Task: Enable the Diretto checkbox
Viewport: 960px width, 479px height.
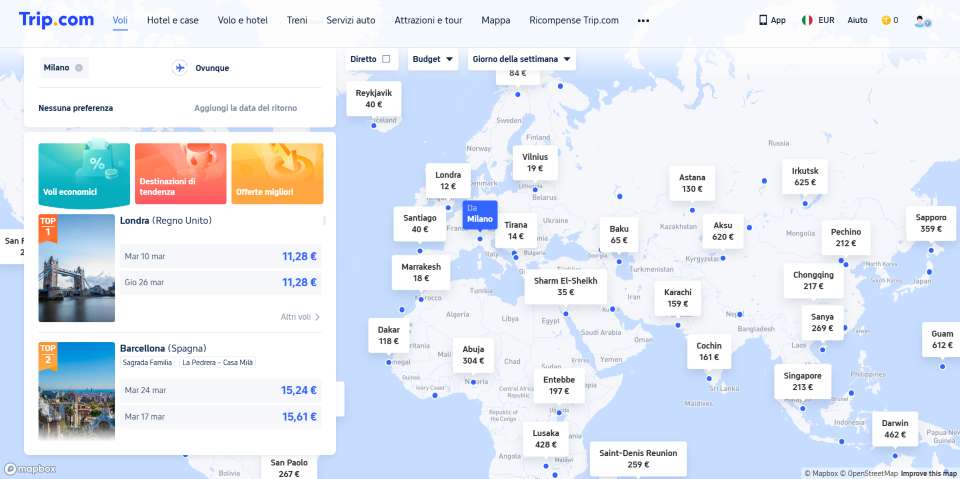Action: tap(387, 59)
